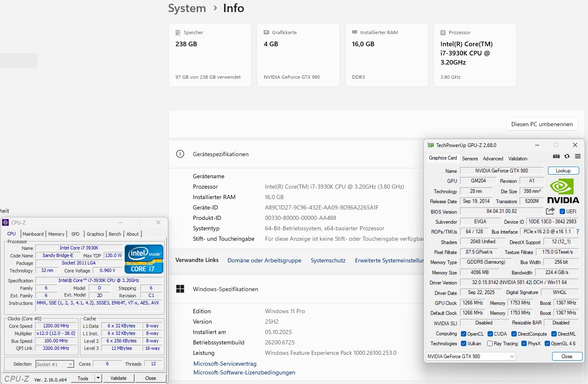Viewport: 588px width, 384px height.
Task: Open the Validation tab in GPU-Z
Action: pos(518,159)
